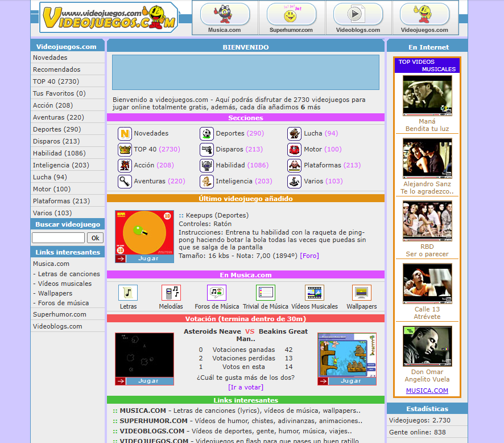504x443 pixels.
Task: Open the Aventuras magnifying glass icon
Action: (125, 182)
